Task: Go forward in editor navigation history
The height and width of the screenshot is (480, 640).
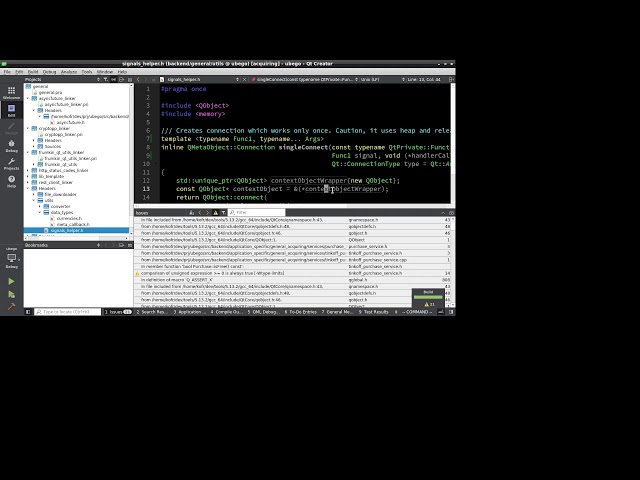Action: click(x=146, y=80)
